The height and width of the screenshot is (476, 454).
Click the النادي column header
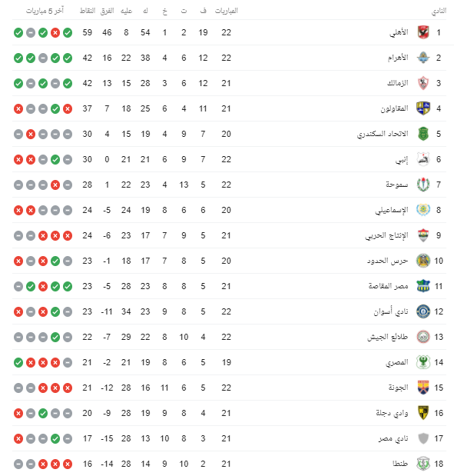click(x=439, y=12)
